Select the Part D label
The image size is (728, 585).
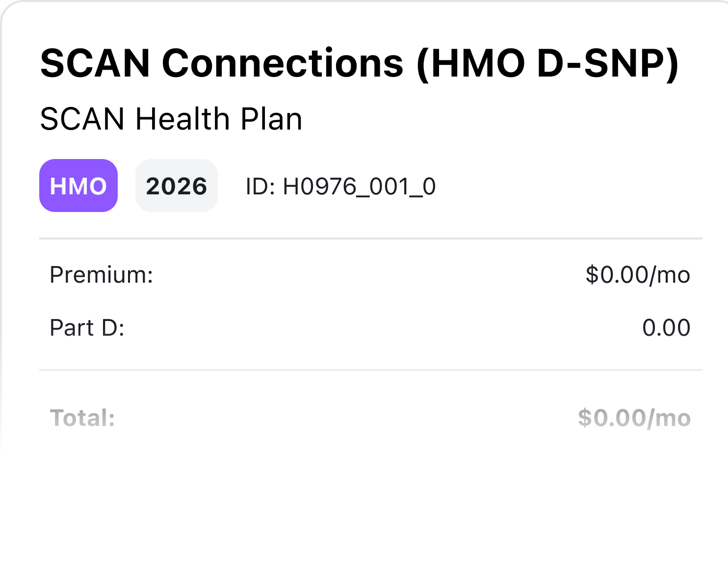coord(87,328)
